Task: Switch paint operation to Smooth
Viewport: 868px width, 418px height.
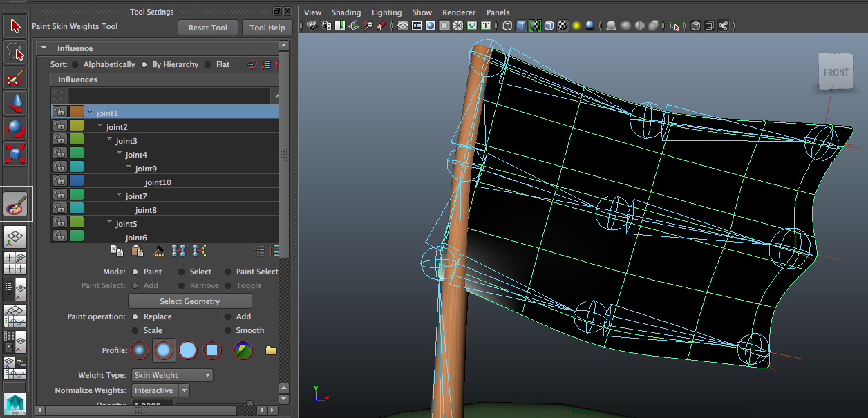Action: pos(229,330)
